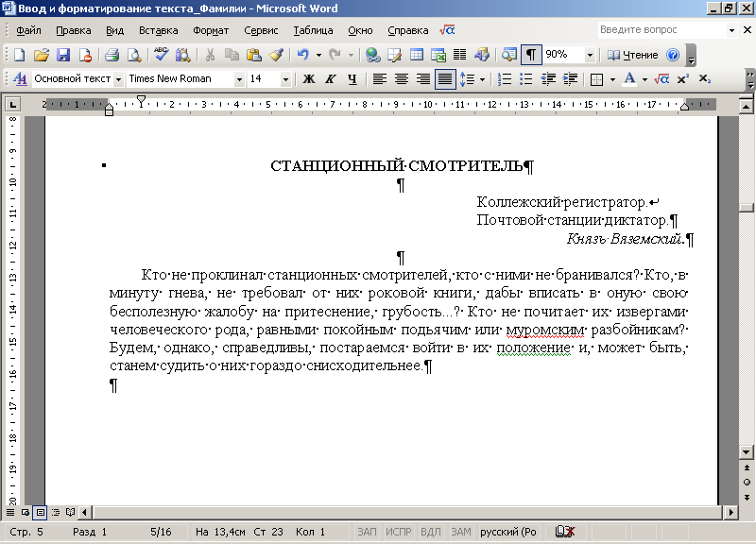This screenshot has height=544, width=756.
Task: Click the vertical scrollbar thumb
Action: [x=747, y=208]
